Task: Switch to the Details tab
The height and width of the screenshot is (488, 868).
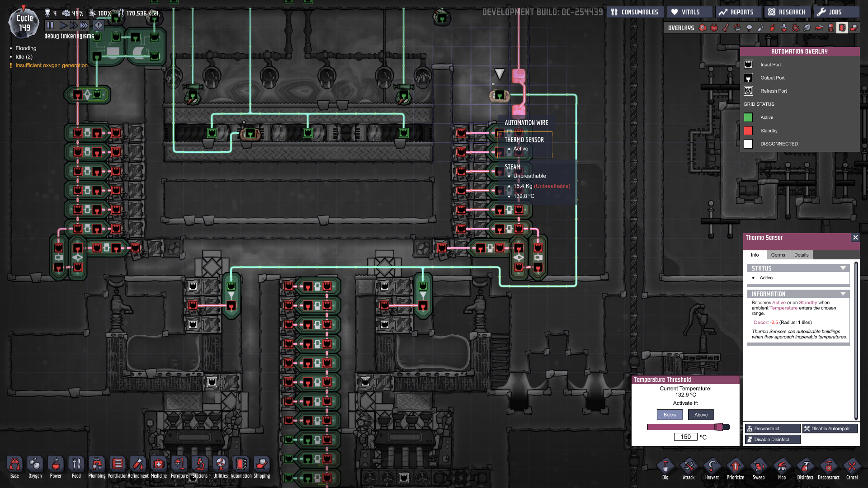Action: [x=801, y=255]
